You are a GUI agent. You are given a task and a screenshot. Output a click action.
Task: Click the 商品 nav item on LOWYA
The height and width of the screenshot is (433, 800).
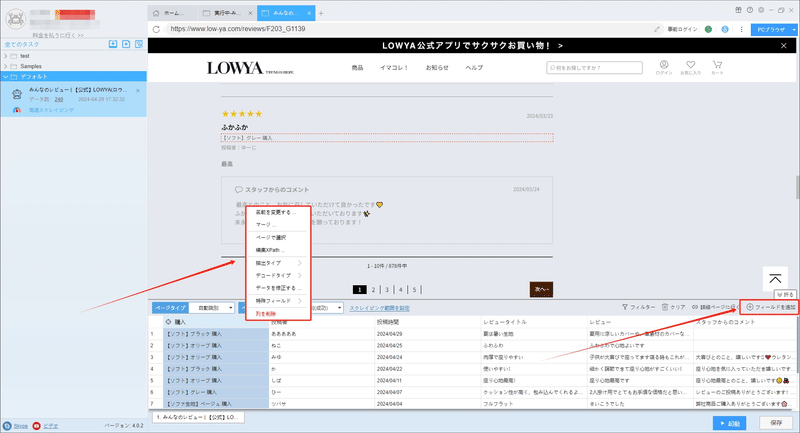(357, 67)
